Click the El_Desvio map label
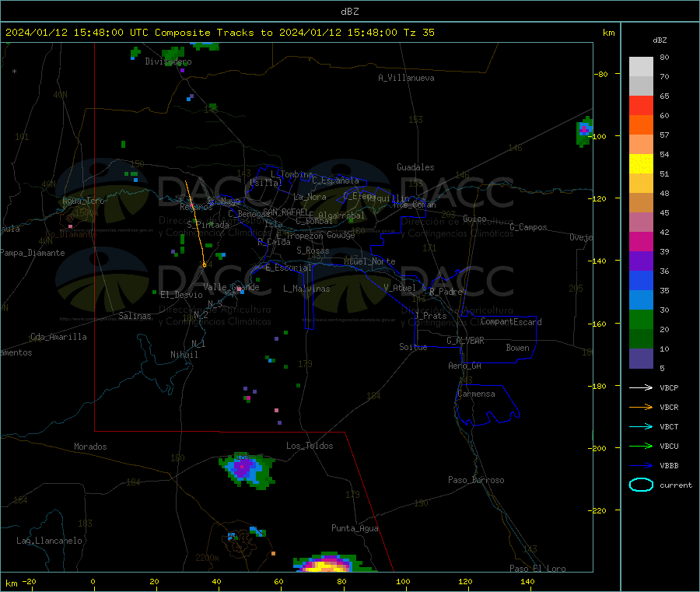Screen dimensions: 700x592 tap(181, 295)
